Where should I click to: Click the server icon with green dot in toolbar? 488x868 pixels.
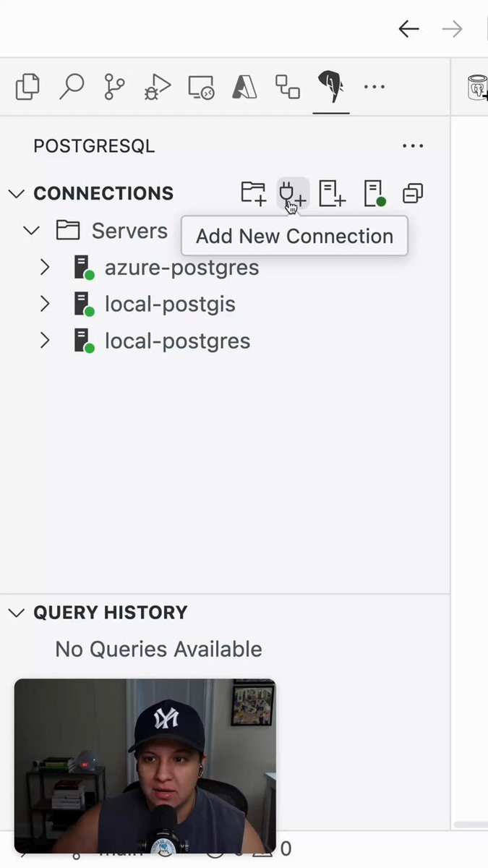(374, 193)
